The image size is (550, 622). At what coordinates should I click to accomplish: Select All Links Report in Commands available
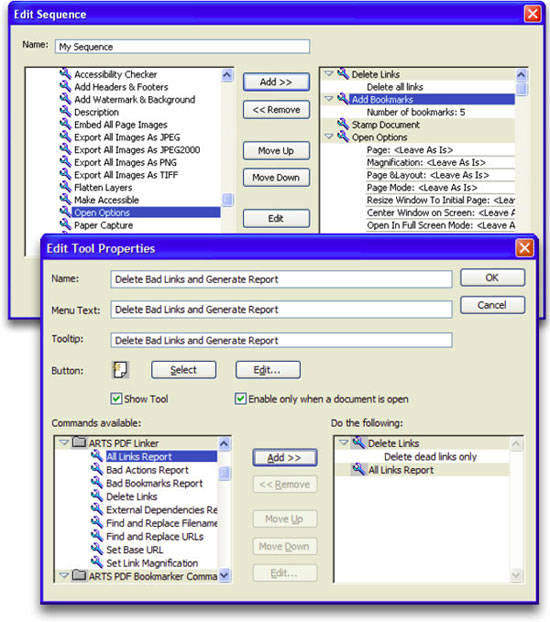161,457
